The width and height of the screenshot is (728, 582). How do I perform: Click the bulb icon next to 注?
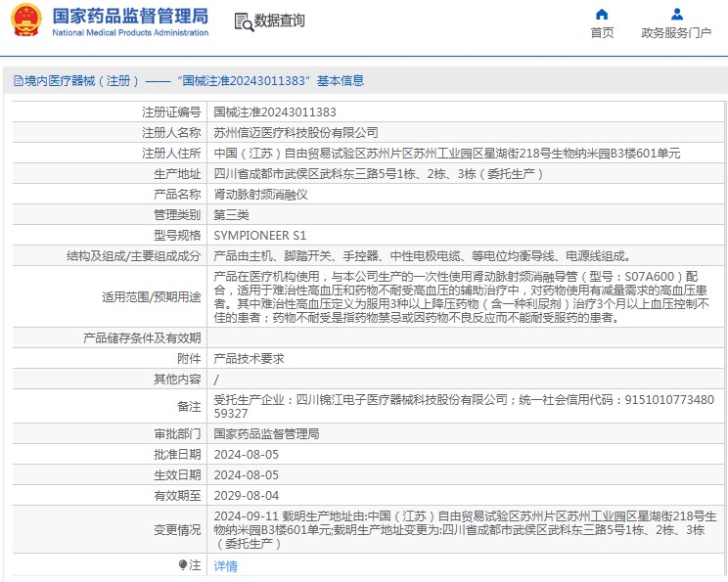182,564
